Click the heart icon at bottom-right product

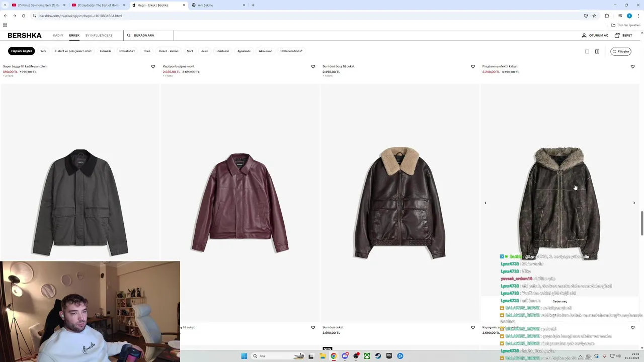632,327
